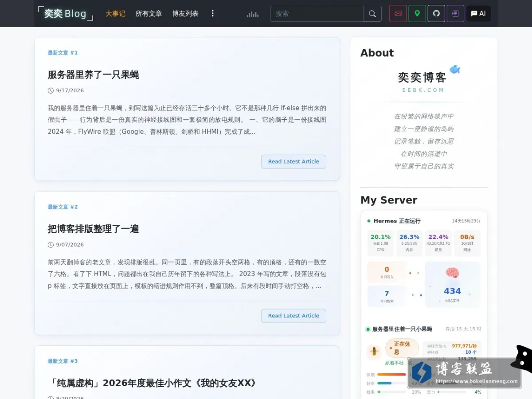Screen dimensions: 532x399
Task: Click the About heading
Action: [377, 53]
